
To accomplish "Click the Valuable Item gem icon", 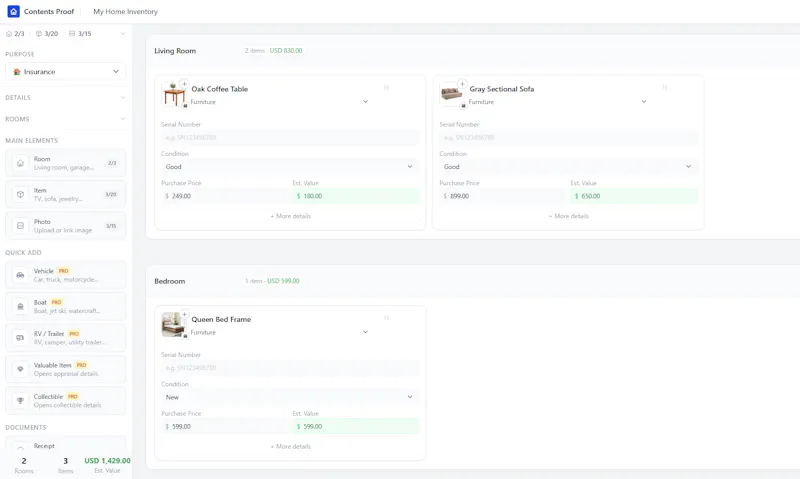I will pos(20,369).
